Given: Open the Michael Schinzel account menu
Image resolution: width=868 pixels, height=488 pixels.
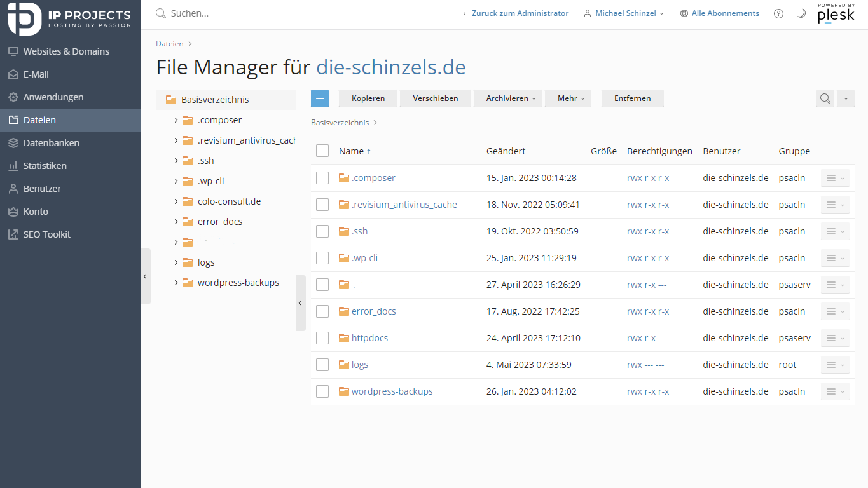Looking at the screenshot, I should [x=623, y=13].
